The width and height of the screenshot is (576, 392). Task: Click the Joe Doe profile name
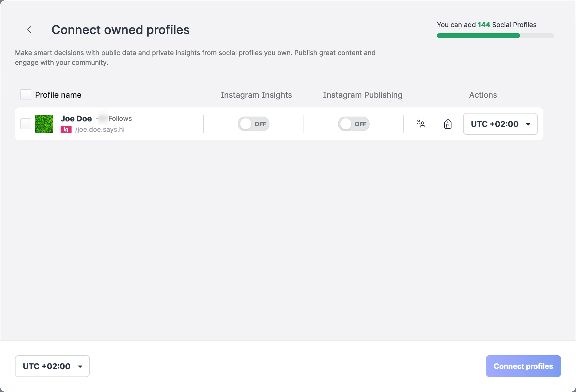coord(76,118)
